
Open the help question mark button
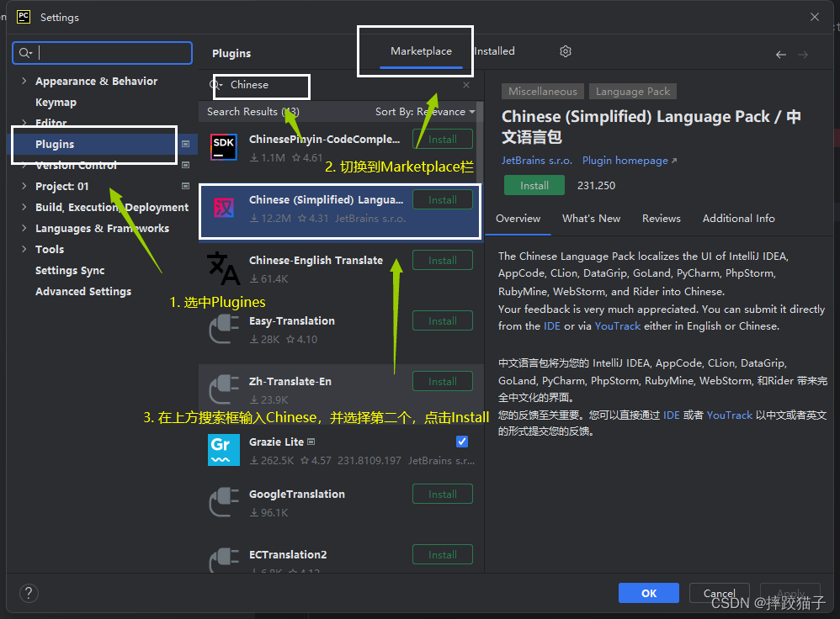point(29,593)
